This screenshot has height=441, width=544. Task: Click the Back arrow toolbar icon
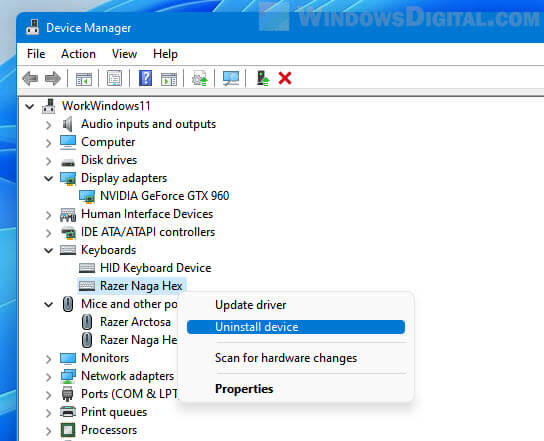click(x=30, y=78)
